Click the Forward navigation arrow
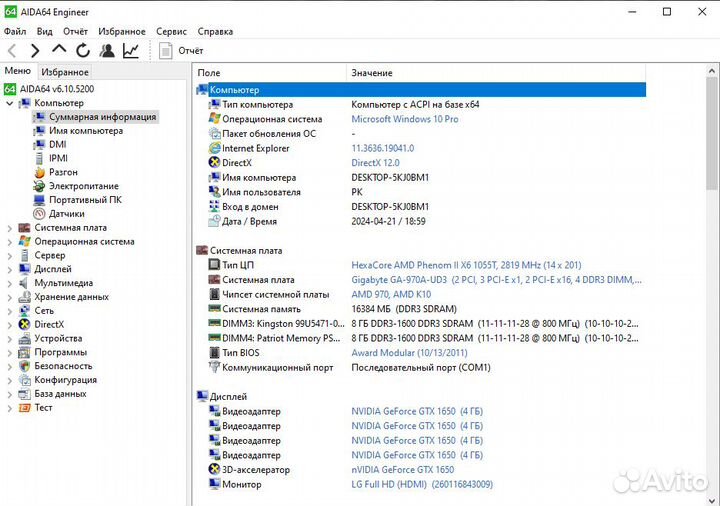The height and width of the screenshot is (506, 720). tap(35, 51)
